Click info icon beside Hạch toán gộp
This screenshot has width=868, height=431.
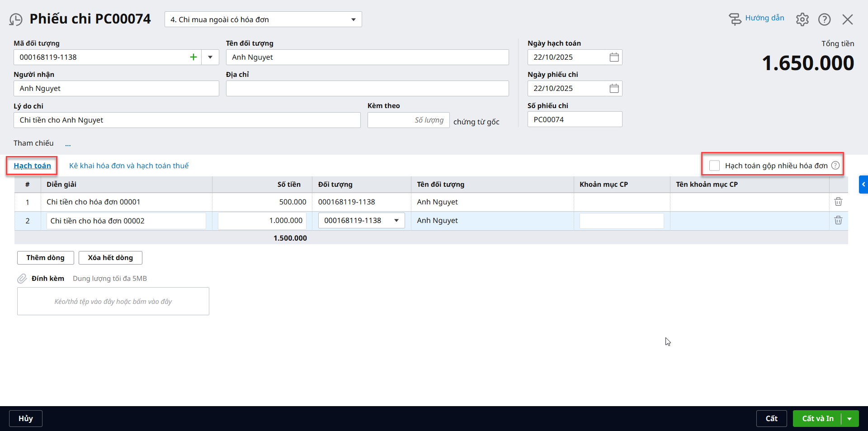[x=835, y=166]
